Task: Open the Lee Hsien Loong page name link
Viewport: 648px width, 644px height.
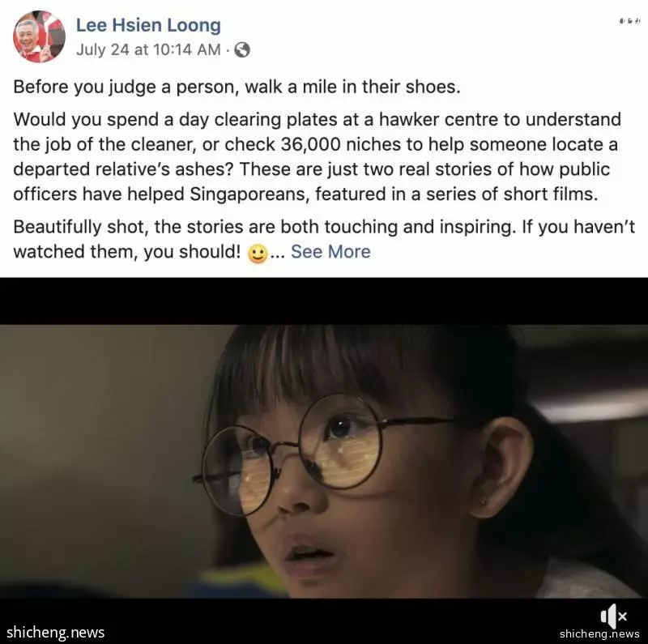Action: point(148,25)
